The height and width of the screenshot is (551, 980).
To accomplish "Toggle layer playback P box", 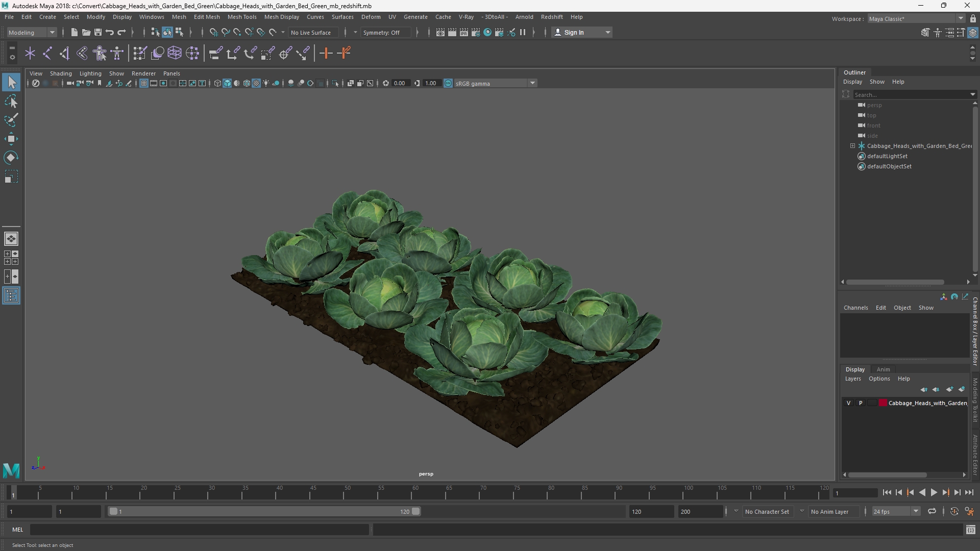I will [x=861, y=403].
